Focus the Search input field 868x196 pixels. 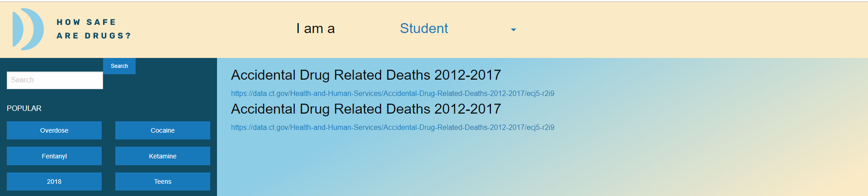tap(55, 80)
